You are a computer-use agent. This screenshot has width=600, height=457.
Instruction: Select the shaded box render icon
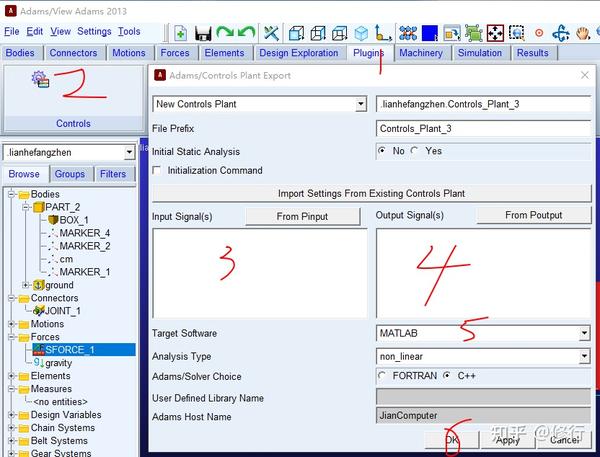(296, 33)
